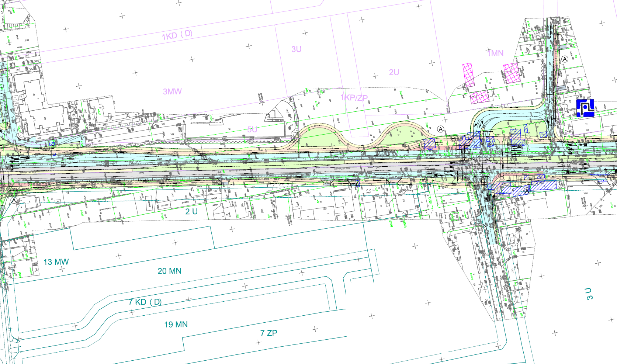Click circled A marker below 1KP/ZP area
Image resolution: width=617 pixels, height=364 pixels.
pyautogui.click(x=440, y=129)
